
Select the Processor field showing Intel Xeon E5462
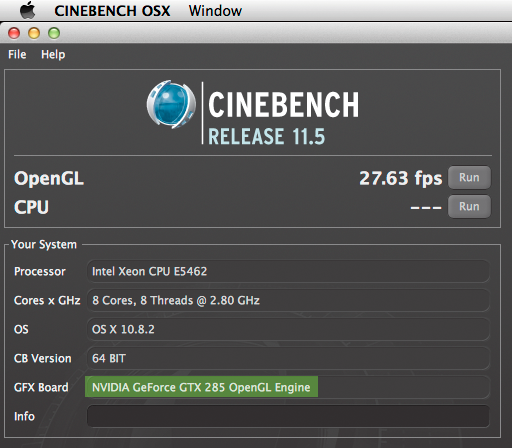tap(288, 271)
